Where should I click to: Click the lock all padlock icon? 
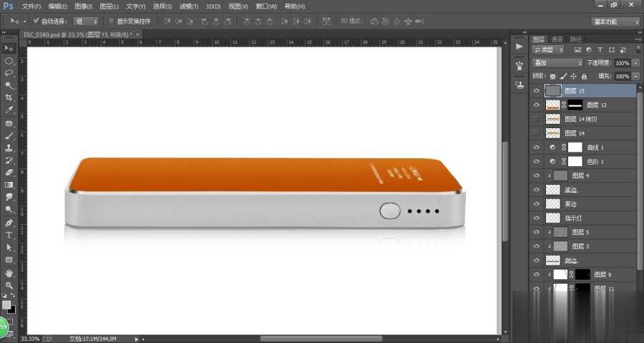584,77
